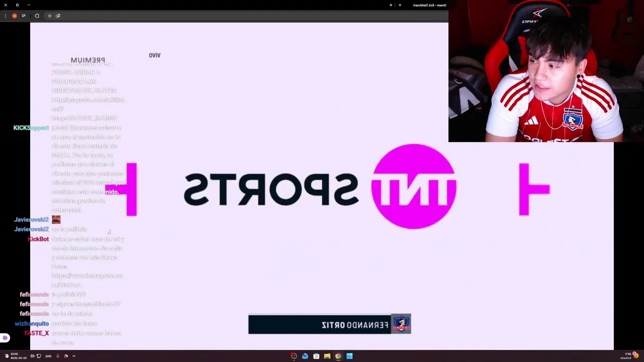The width and height of the screenshot is (644, 362).
Task: Click the red Chrome profile avatar
Action: 15,16
